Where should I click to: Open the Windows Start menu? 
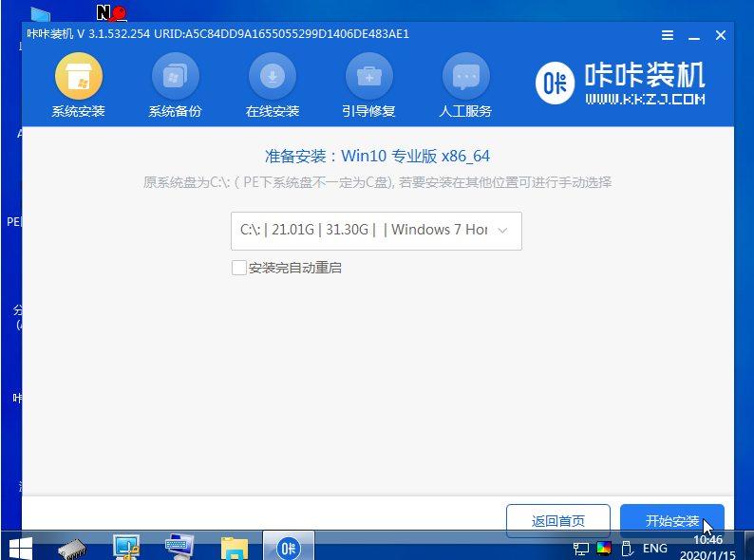(x=21, y=548)
